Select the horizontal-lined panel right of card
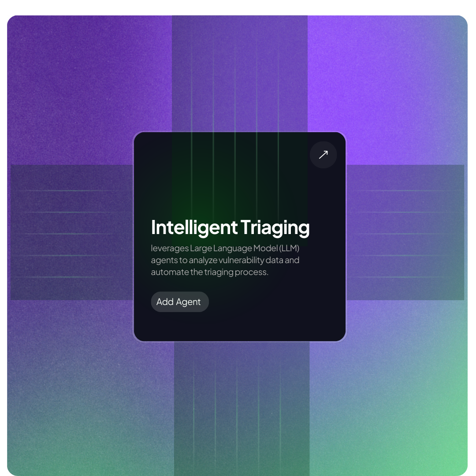The height and width of the screenshot is (476, 476). (405, 232)
